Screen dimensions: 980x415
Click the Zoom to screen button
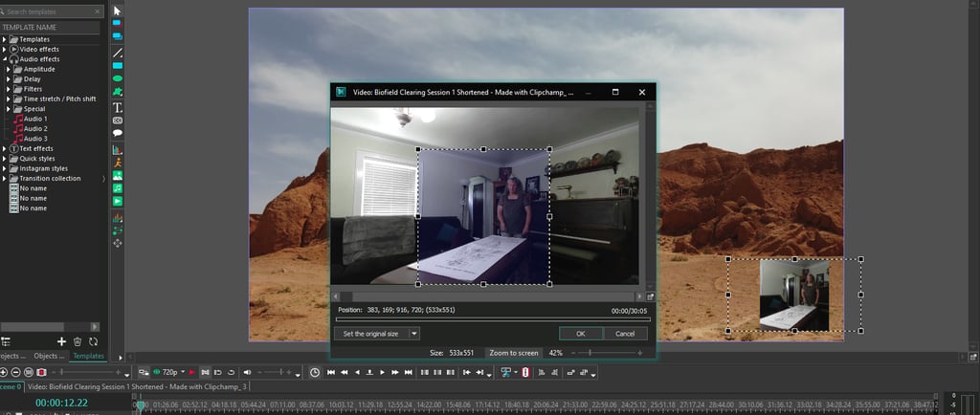(514, 353)
